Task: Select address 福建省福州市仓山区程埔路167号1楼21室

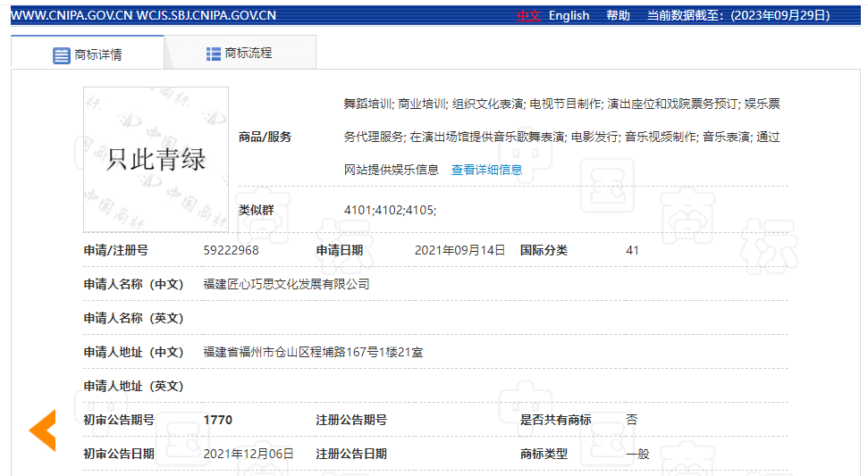Action: click(x=313, y=352)
